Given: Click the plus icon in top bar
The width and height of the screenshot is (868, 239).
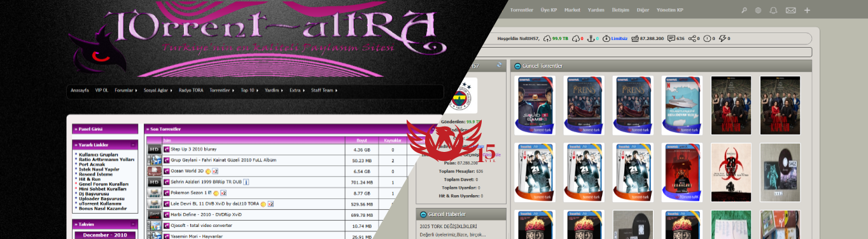Looking at the screenshot, I should tap(807, 10).
